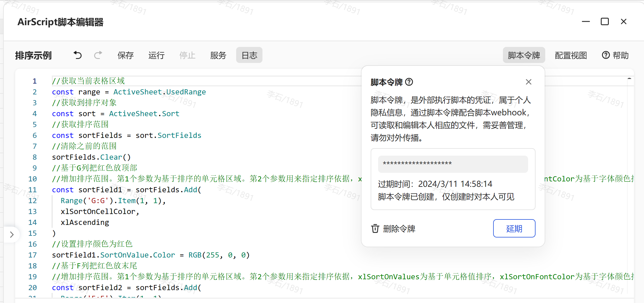
Task: Open the 帮助 help link
Action: (615, 55)
